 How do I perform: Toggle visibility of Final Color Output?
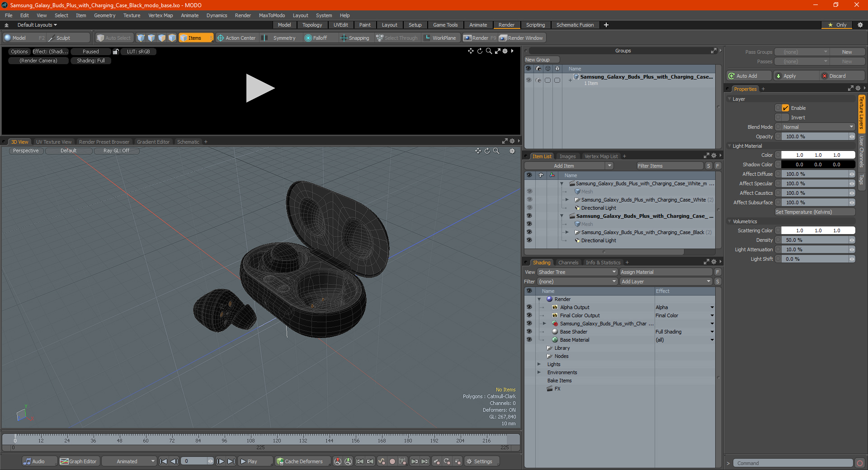[x=529, y=315]
